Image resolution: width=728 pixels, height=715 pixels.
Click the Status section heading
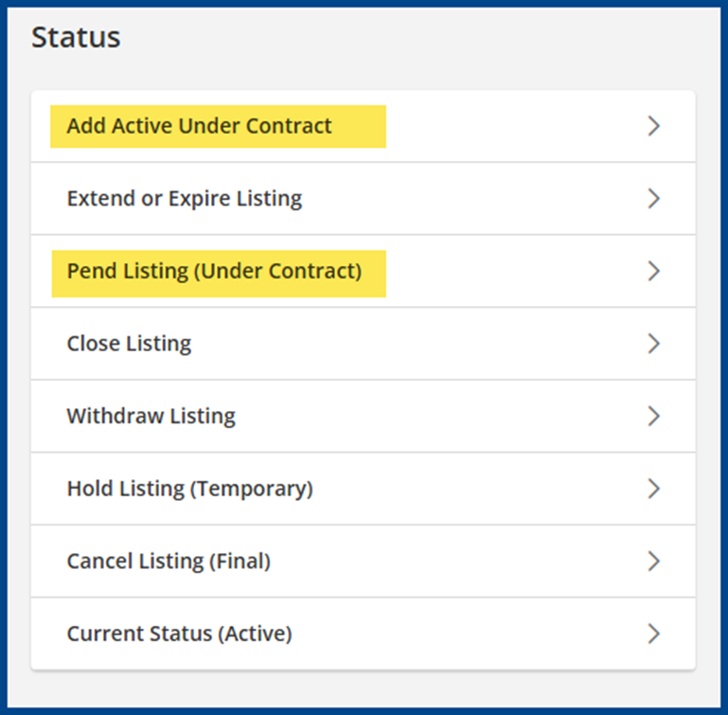pos(76,38)
